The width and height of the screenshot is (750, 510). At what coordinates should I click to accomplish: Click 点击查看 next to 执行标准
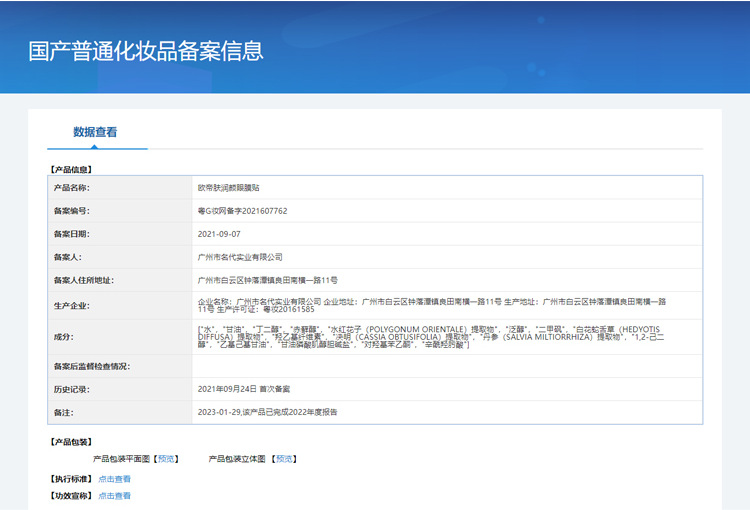click(114, 479)
